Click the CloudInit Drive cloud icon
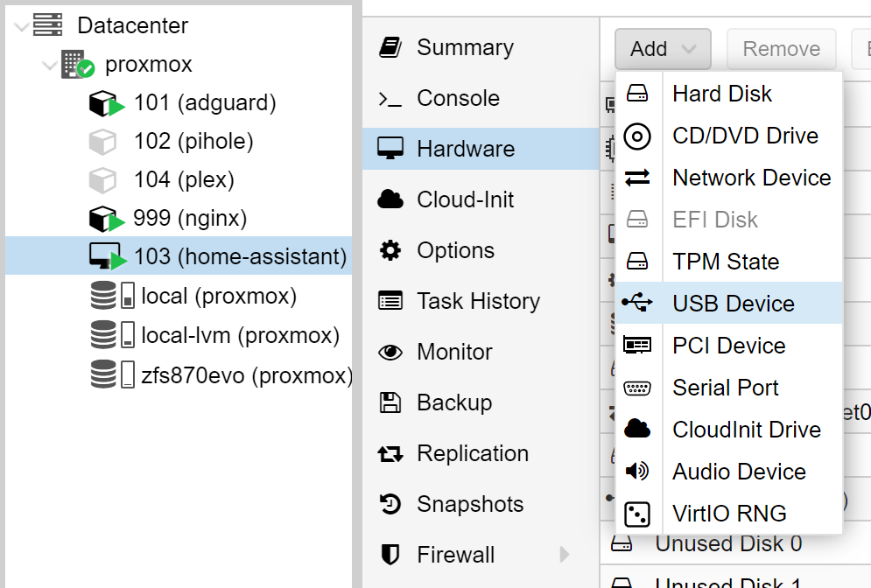The image size is (871, 588). click(x=637, y=430)
